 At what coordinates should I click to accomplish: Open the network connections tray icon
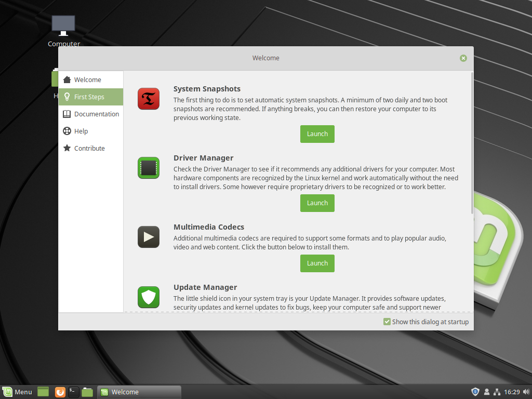click(497, 392)
